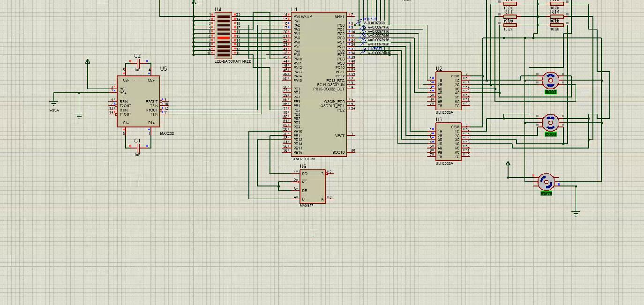
Task: Click the "VSSA" ground label
Action: 54,110
